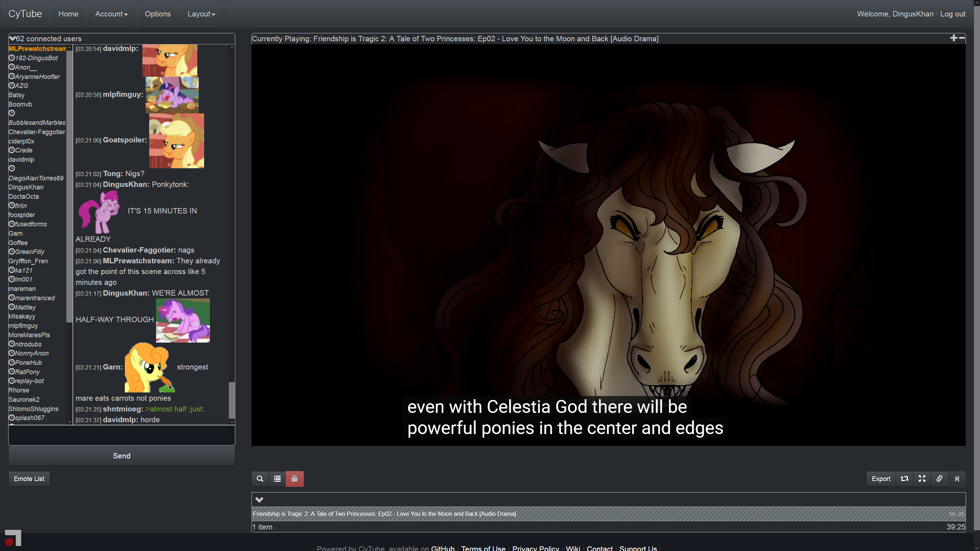Click the fullscreen arrows icon
The image size is (980, 551).
[922, 479]
